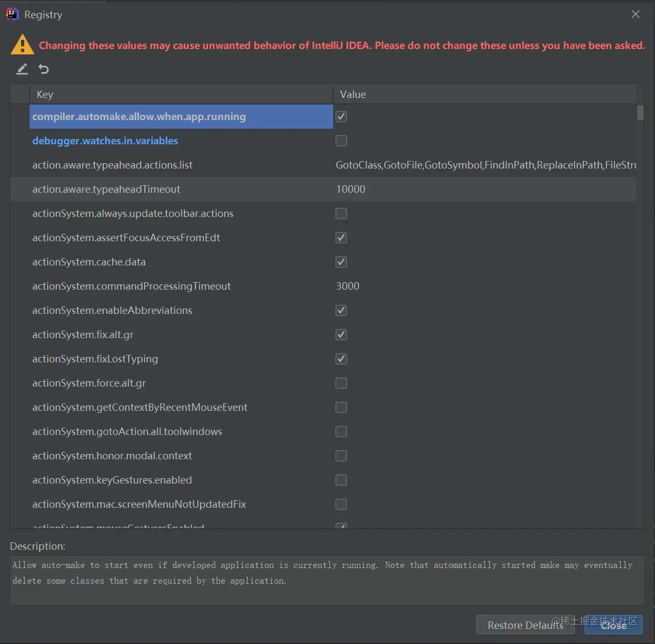The width and height of the screenshot is (655, 644).
Task: Enable debugger.watches.in.variables checkbox
Action: [x=341, y=141]
